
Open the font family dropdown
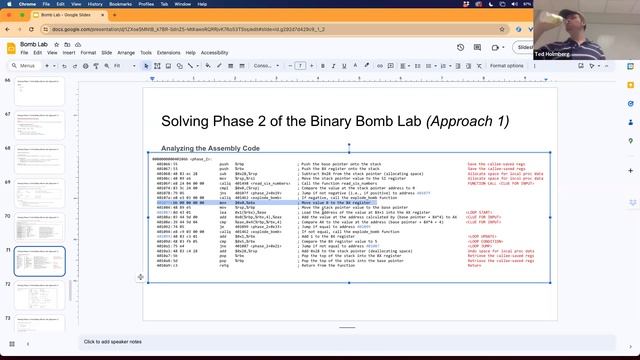click(x=266, y=66)
